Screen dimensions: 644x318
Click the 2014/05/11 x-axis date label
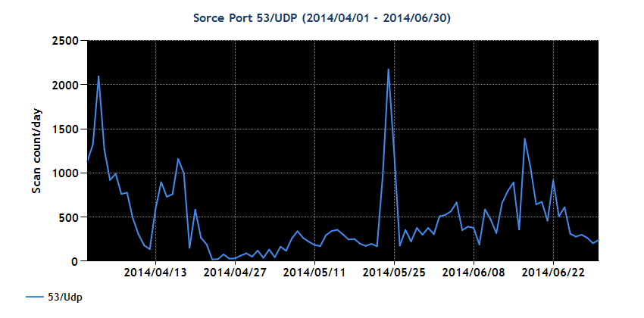[x=314, y=272]
